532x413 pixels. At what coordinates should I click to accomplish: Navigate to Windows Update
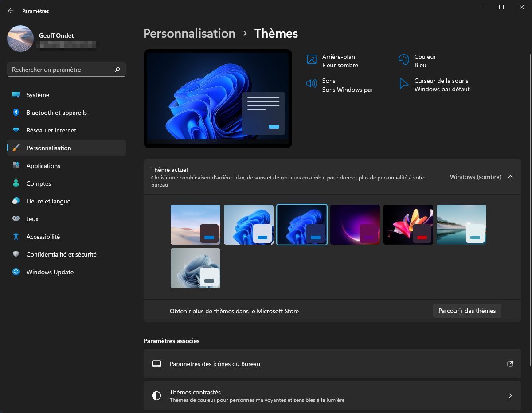pos(66,272)
